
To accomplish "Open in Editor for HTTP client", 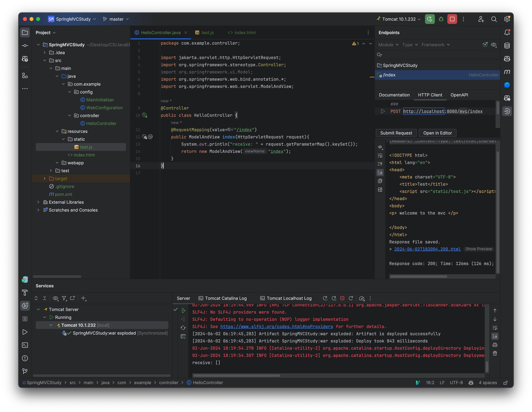I will tap(437, 133).
